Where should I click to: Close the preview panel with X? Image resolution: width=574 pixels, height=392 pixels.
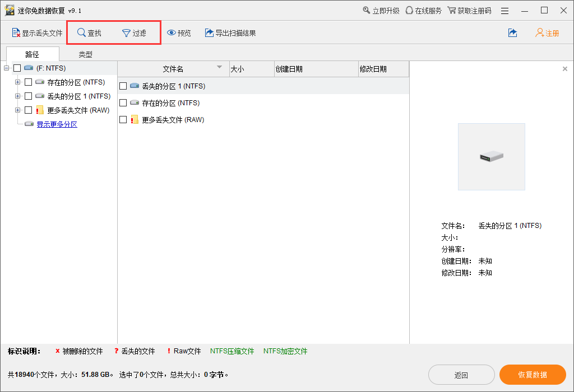pos(564,69)
